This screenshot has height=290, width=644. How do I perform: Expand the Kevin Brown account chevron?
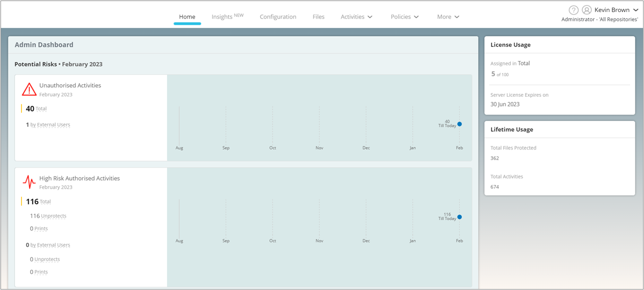pyautogui.click(x=635, y=10)
